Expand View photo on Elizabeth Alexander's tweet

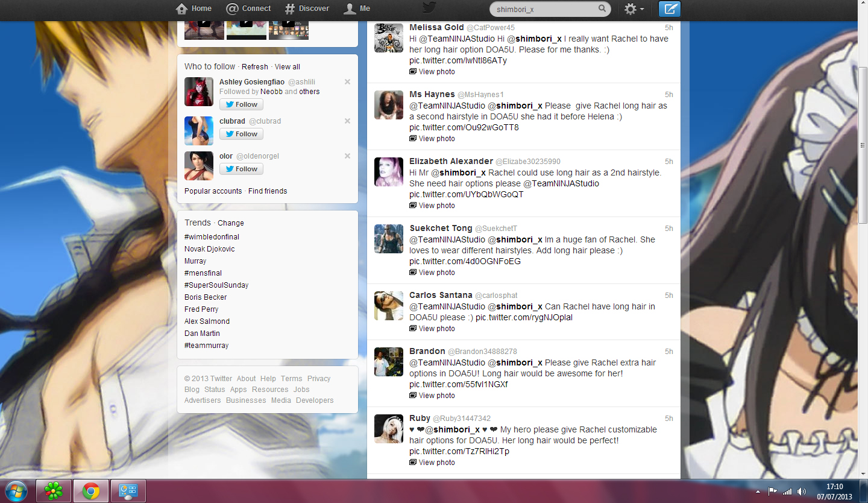[432, 206]
